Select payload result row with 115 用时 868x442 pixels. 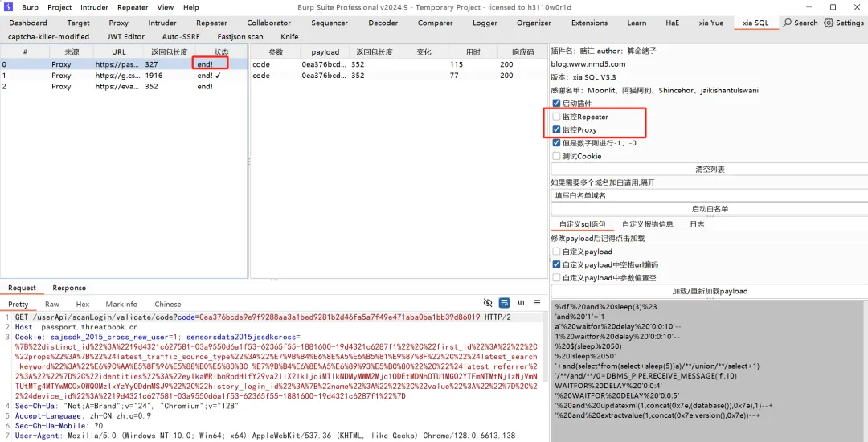(399, 64)
